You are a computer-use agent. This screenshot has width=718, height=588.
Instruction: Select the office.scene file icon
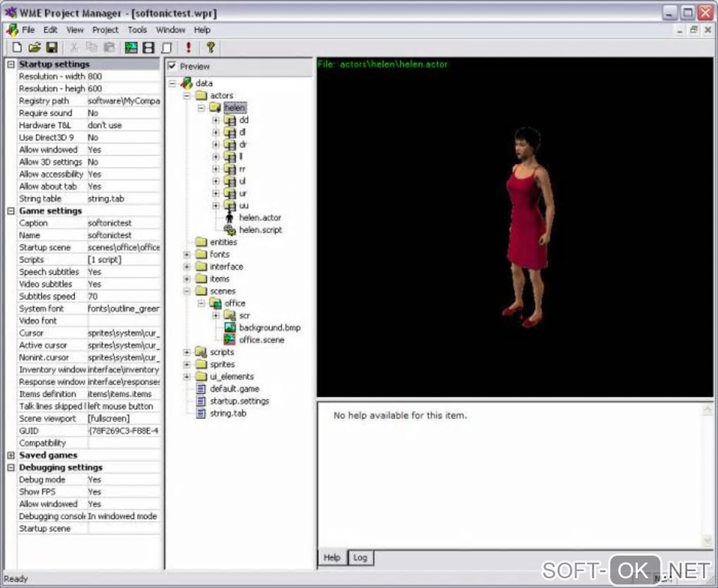click(229, 340)
